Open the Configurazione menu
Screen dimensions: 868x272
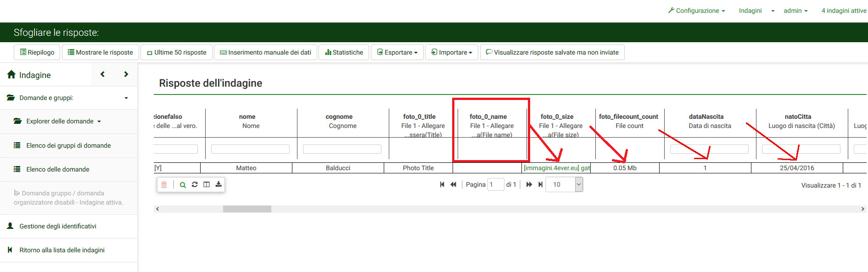click(697, 11)
